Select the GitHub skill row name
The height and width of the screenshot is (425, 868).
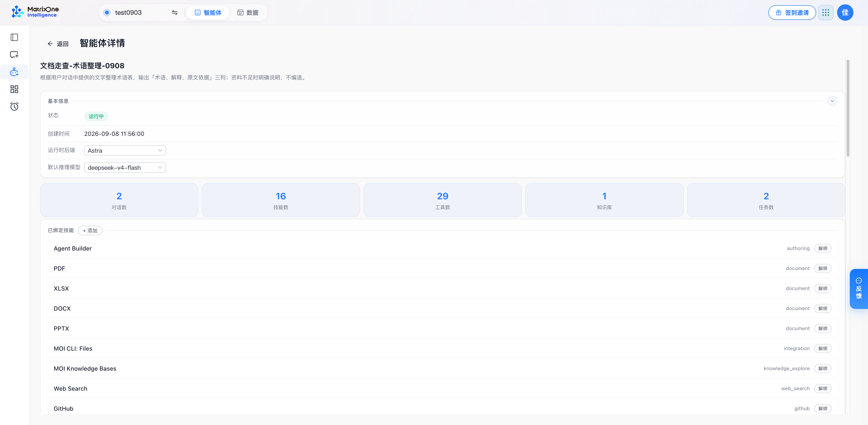tap(63, 408)
